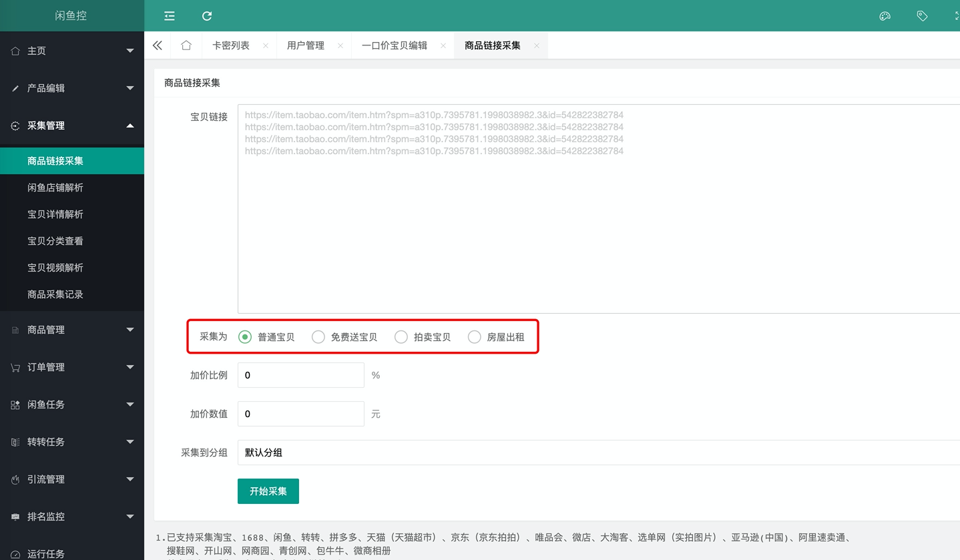Expand the 商品管理 sidebar section

click(x=71, y=329)
